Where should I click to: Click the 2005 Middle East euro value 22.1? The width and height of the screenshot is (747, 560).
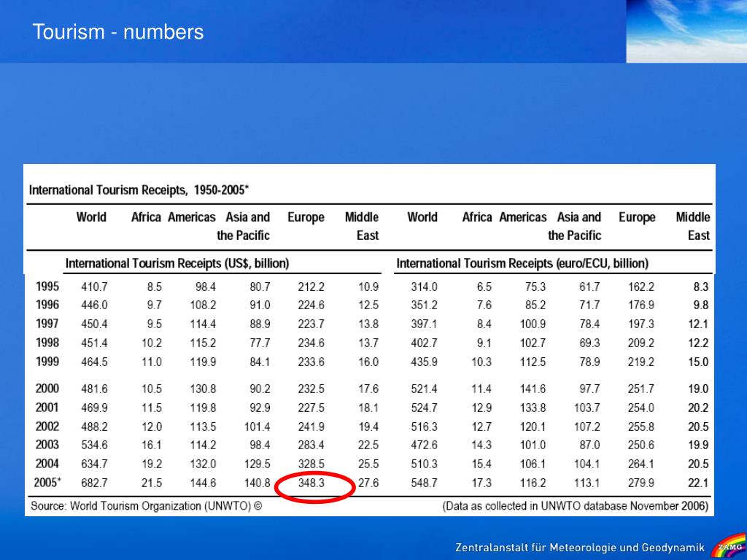[x=698, y=483]
